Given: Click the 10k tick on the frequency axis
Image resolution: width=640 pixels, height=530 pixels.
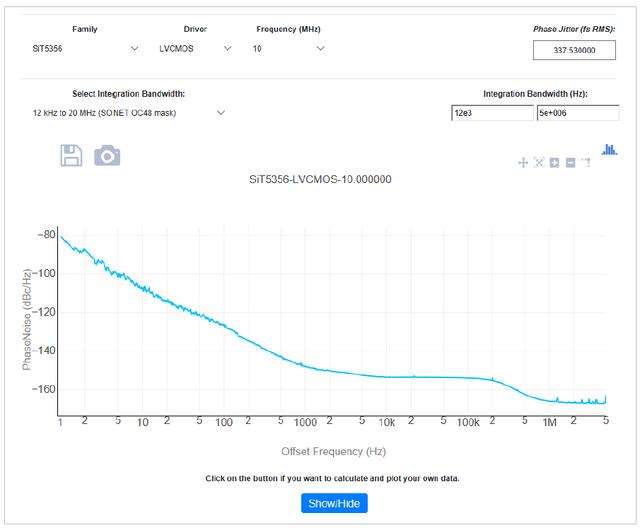Looking at the screenshot, I should coord(387,422).
